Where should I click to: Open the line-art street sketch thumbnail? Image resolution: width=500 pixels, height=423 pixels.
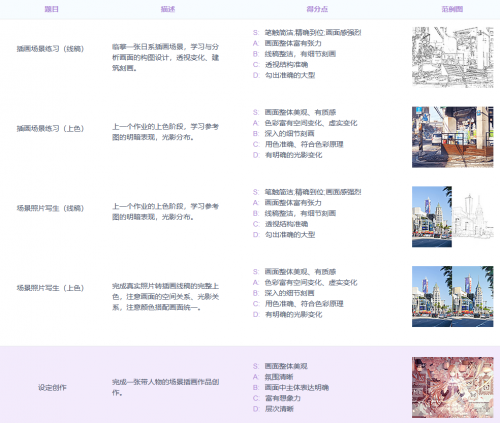453,57
